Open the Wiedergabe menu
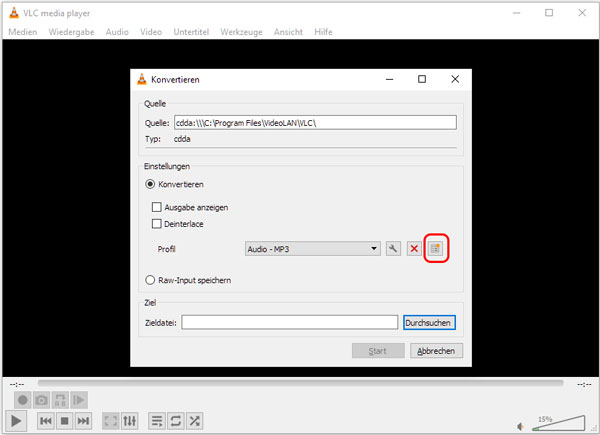Image resolution: width=600 pixels, height=435 pixels. (71, 32)
